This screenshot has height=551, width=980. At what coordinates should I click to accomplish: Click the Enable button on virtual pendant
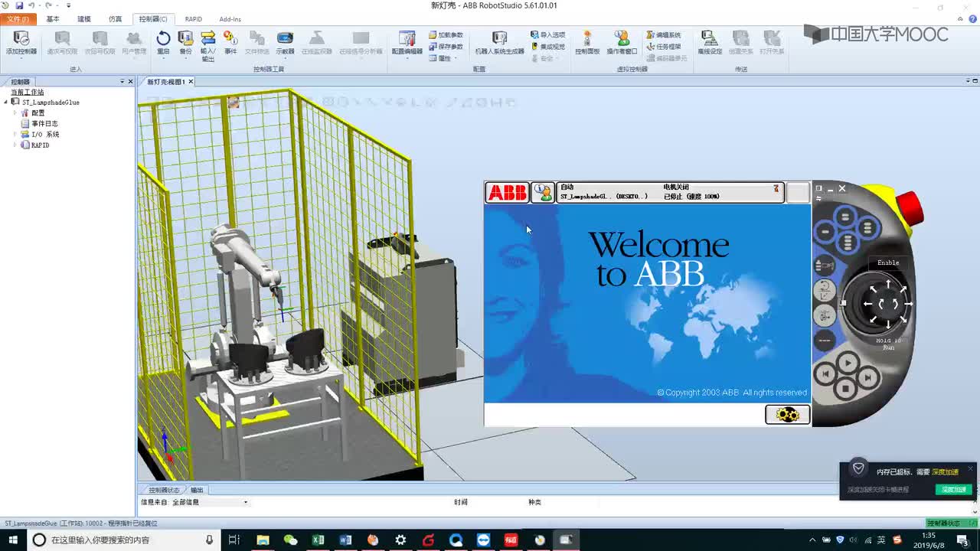(x=888, y=262)
